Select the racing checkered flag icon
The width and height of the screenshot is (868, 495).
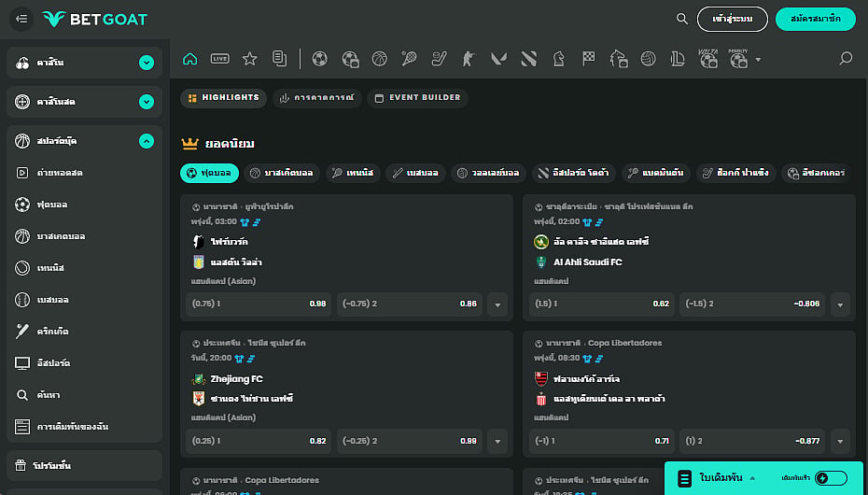pyautogui.click(x=588, y=59)
